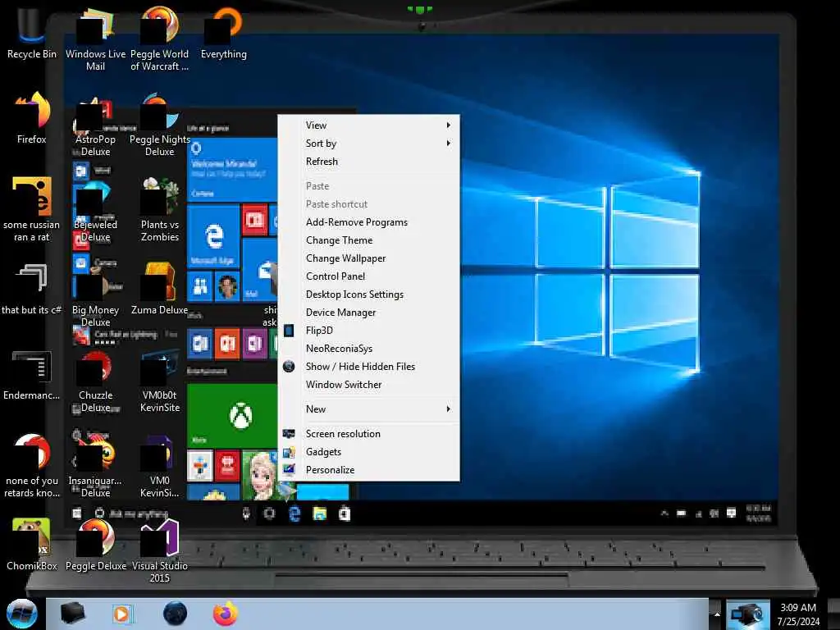The image size is (840, 630).
Task: Open Personalize from the context menu
Action: [368, 470]
